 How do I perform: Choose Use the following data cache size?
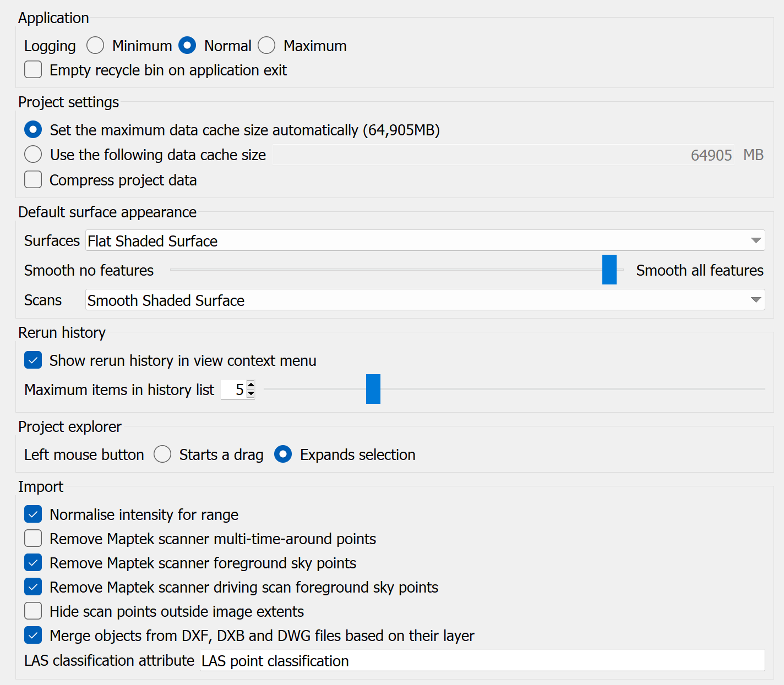coord(33,155)
